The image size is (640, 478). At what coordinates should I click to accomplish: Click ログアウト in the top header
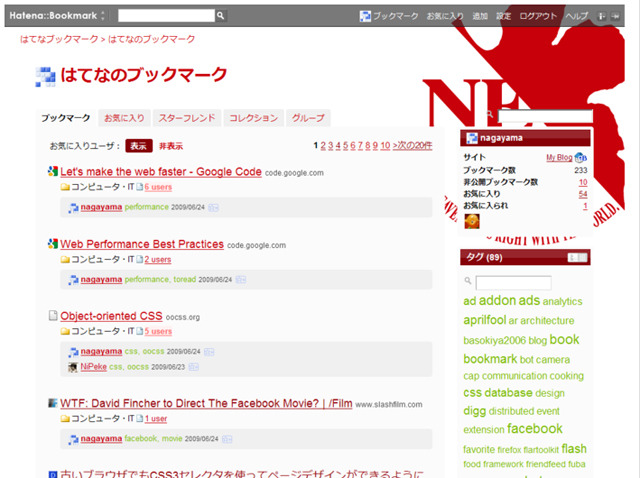click(x=538, y=16)
